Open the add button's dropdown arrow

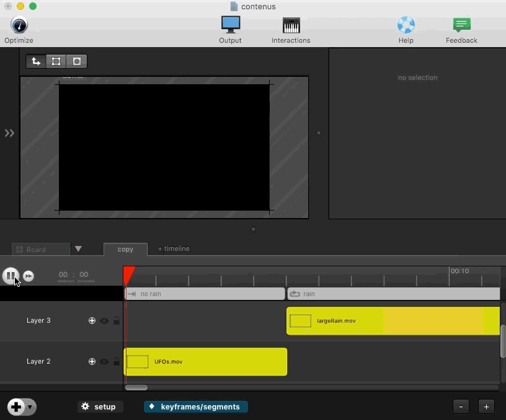30,407
